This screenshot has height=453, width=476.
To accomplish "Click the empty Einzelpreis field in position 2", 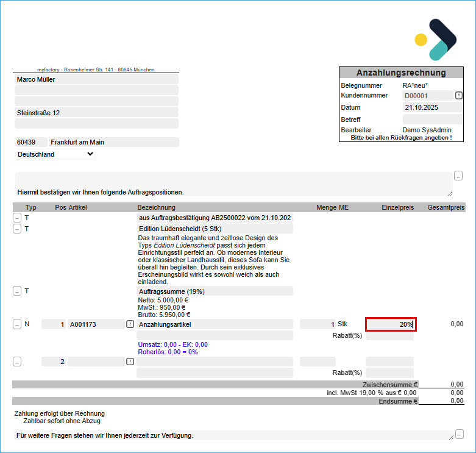I will 390,362.
